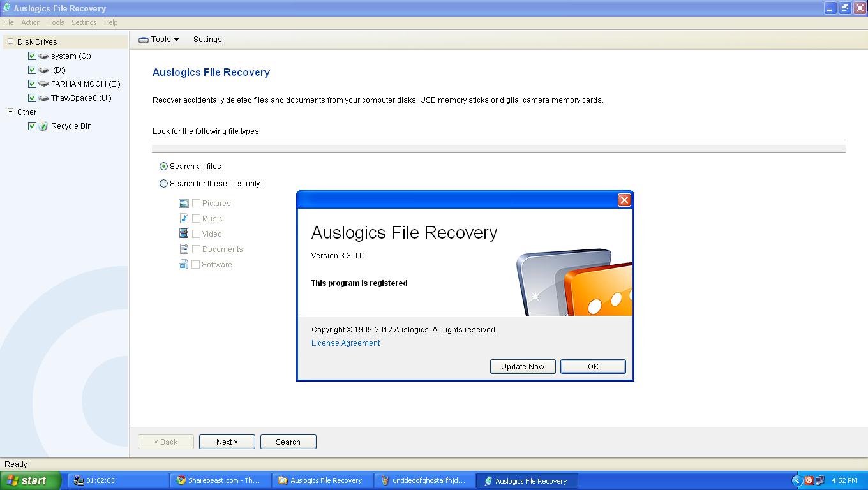Tick the Documents checkbox
The height and width of the screenshot is (490, 868).
(x=196, y=249)
